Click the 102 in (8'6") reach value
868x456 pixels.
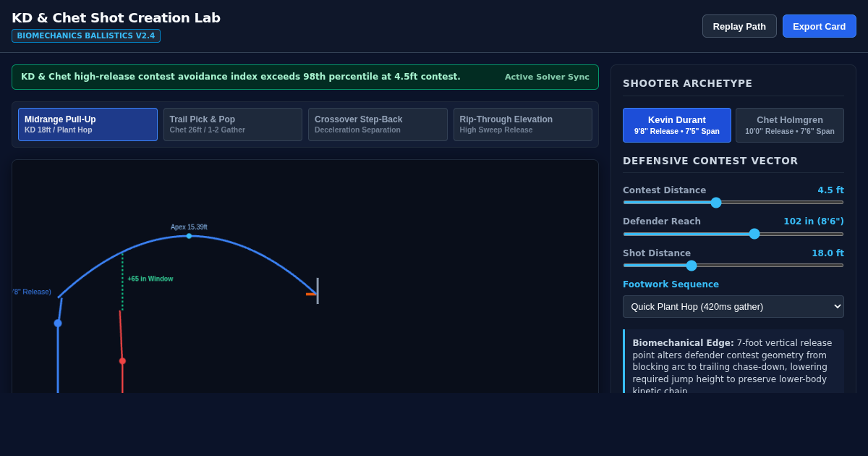[x=814, y=221]
